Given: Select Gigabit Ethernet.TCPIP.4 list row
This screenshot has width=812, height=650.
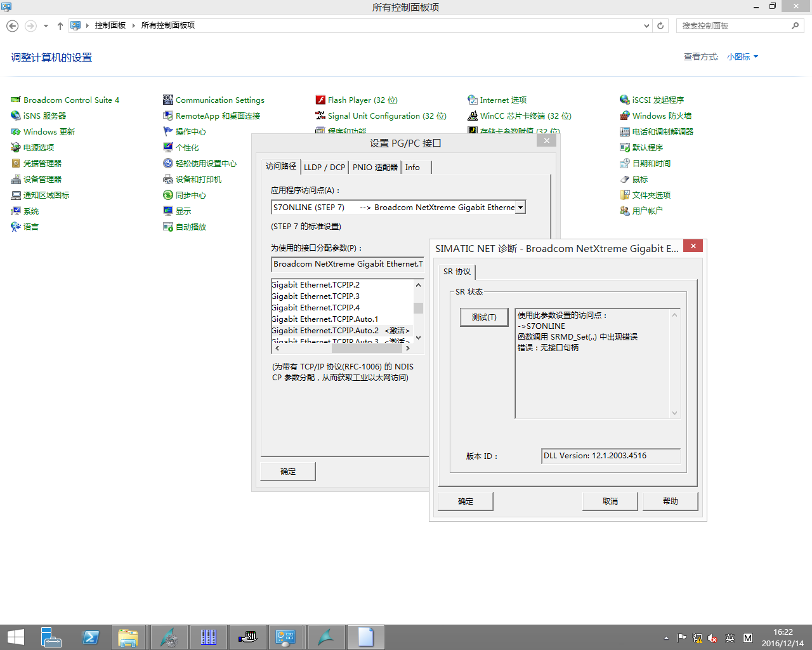Looking at the screenshot, I should [343, 308].
